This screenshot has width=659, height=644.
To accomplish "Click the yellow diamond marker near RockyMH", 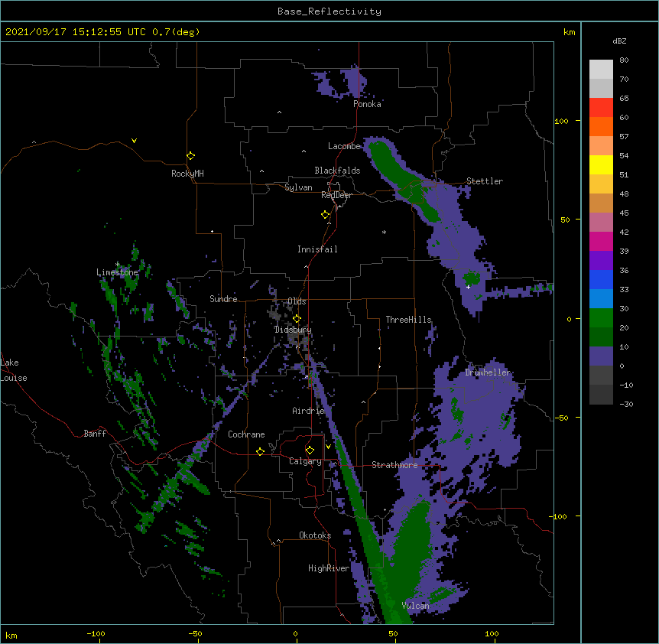I will (x=191, y=156).
